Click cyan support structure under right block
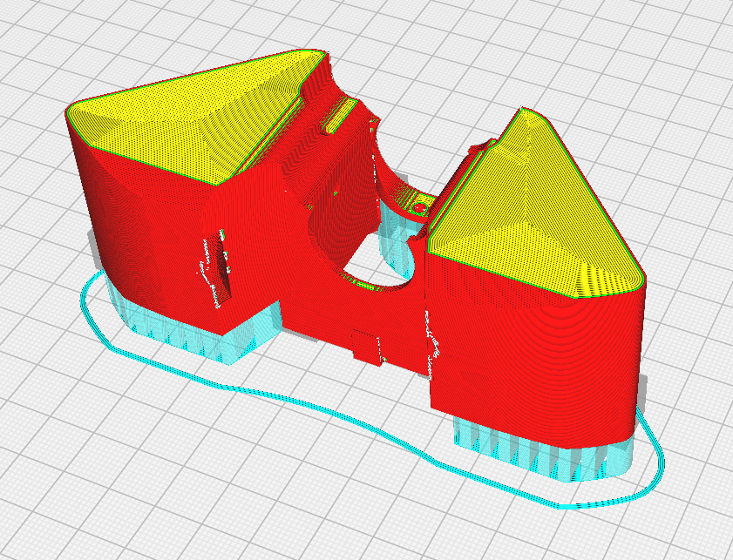 542,451
